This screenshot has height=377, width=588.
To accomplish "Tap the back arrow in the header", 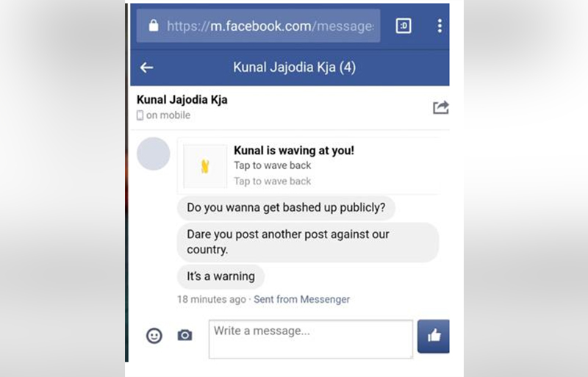I will point(146,68).
